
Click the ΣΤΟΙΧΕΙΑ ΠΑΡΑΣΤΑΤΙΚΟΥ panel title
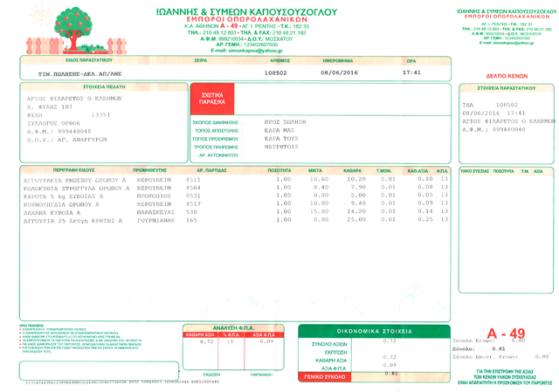point(507,88)
